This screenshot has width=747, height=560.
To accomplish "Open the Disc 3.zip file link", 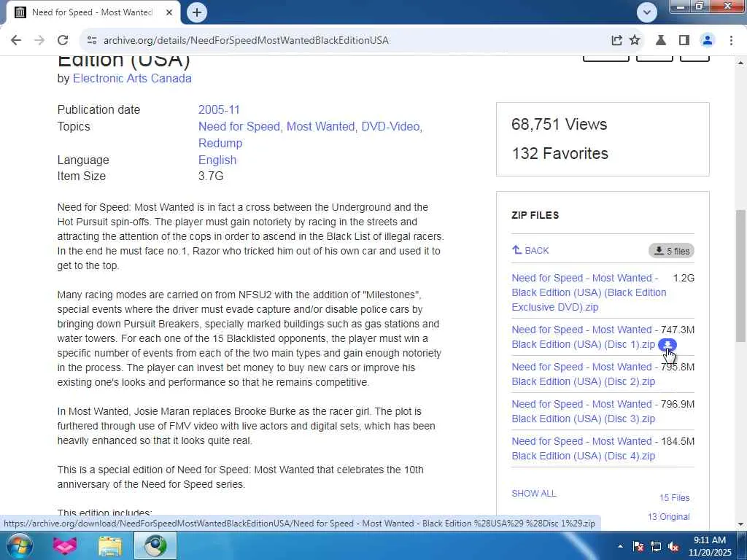I will point(584,411).
